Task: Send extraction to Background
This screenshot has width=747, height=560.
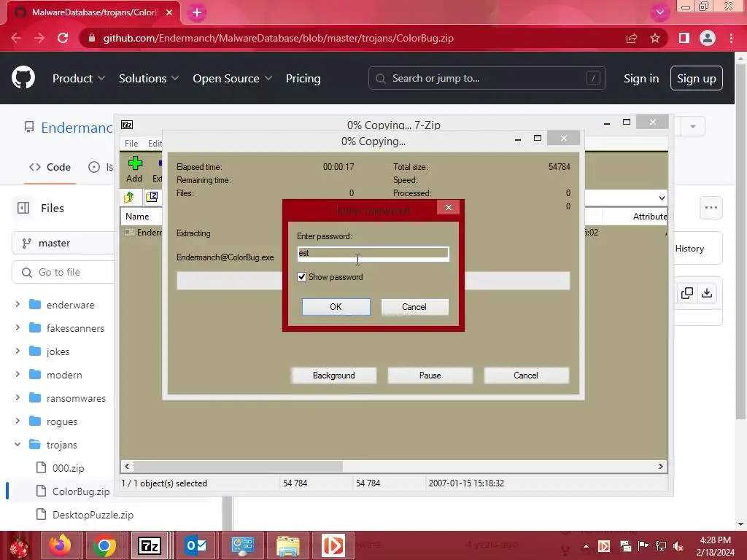Action: click(x=333, y=376)
